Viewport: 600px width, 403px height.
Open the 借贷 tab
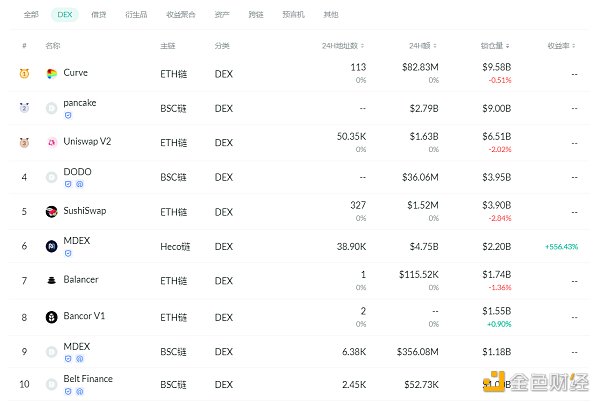pos(99,15)
